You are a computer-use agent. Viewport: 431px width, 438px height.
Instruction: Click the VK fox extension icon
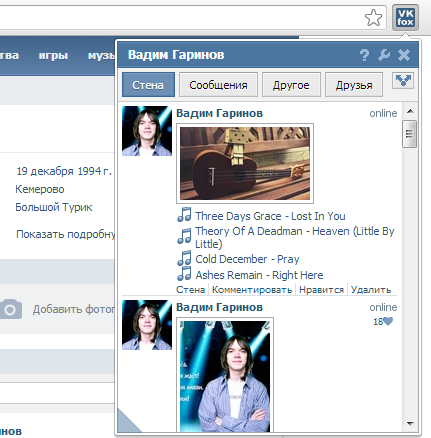click(x=405, y=17)
